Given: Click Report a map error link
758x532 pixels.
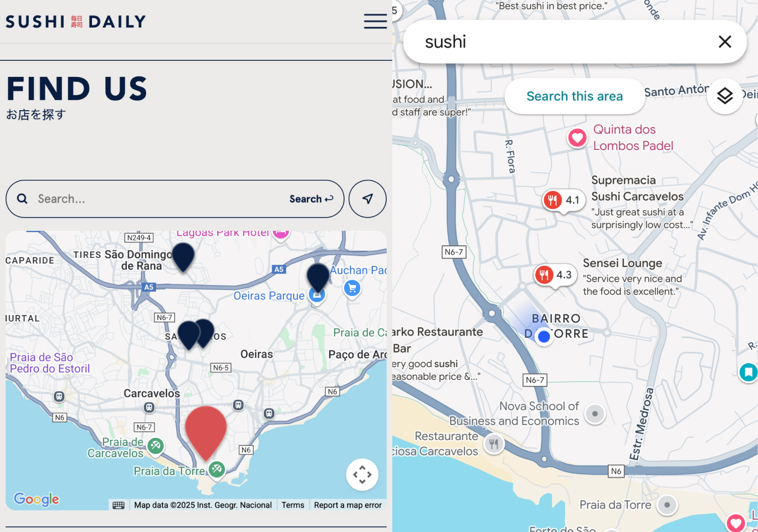Looking at the screenshot, I should click(347, 505).
